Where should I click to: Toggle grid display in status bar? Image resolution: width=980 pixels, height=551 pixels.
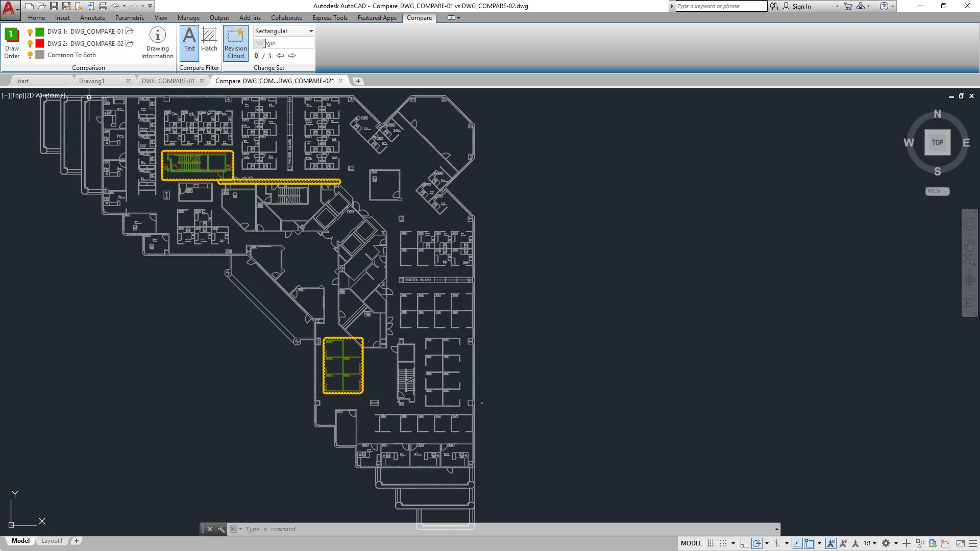pos(710,543)
